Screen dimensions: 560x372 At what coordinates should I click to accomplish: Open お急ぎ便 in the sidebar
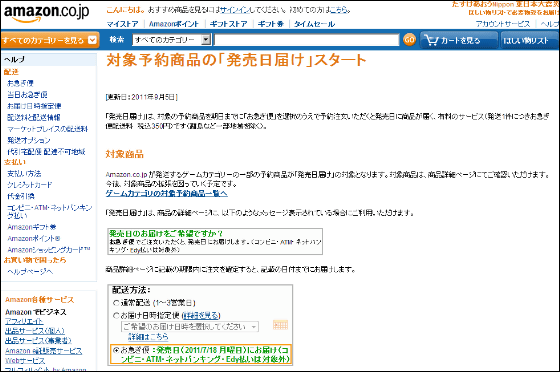click(20, 83)
